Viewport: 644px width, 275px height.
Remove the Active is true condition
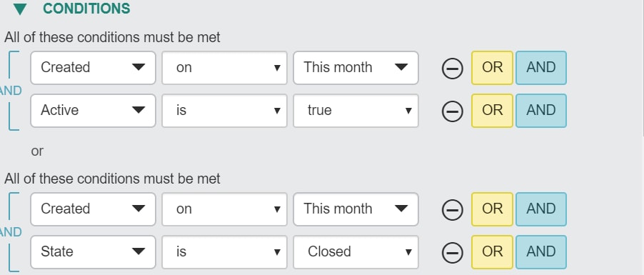point(452,111)
